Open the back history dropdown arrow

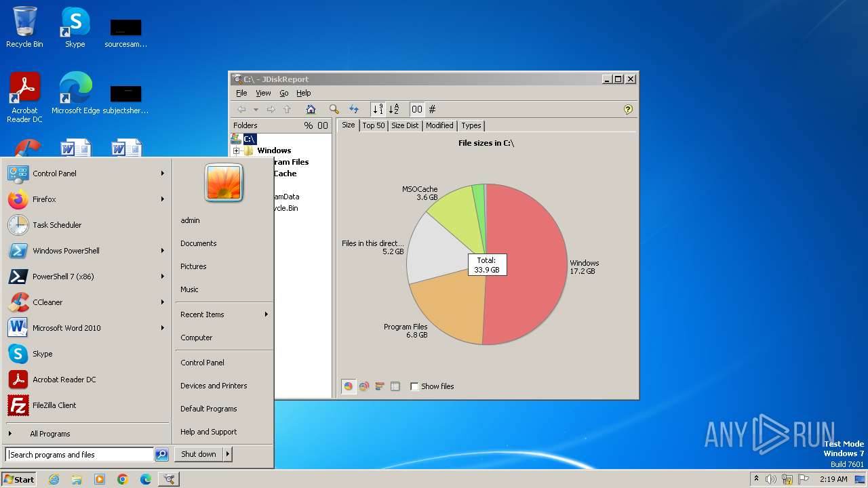click(256, 109)
